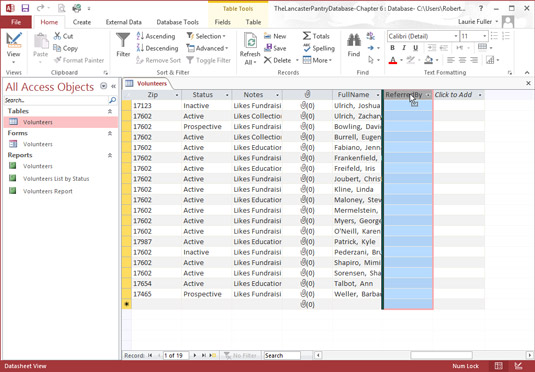This screenshot has width=535, height=372.
Task: Switch to the Create ribbon tab
Action: pos(82,22)
